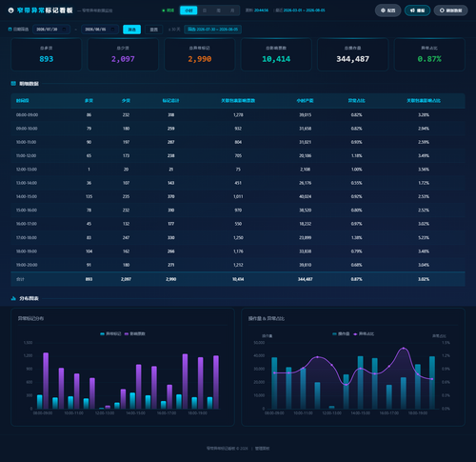This screenshot has height=462, width=476.
Task: Select the 13:00-14:00 table row label
Action: [27, 183]
